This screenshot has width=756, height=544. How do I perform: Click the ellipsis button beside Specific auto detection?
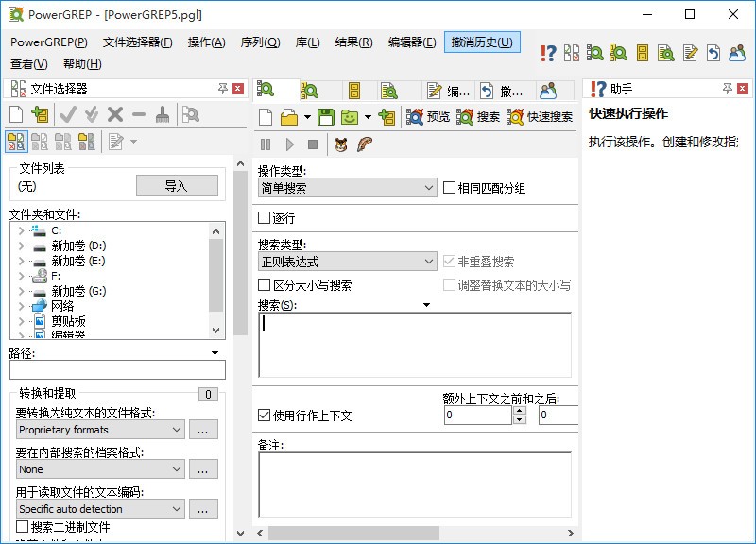pos(203,509)
